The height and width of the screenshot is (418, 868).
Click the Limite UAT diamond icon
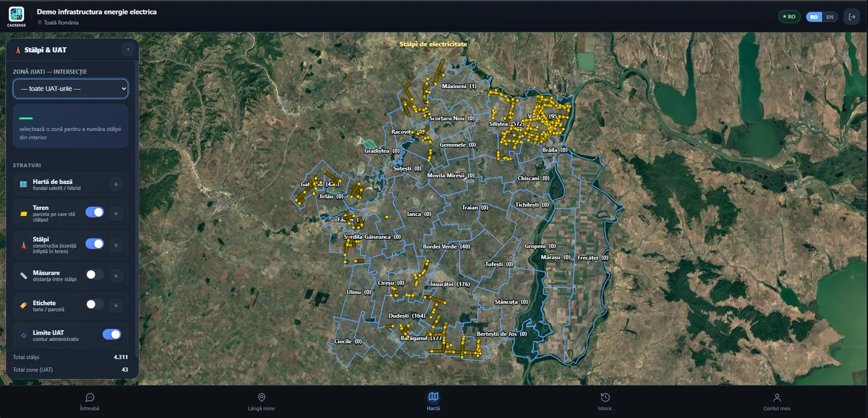tap(24, 335)
